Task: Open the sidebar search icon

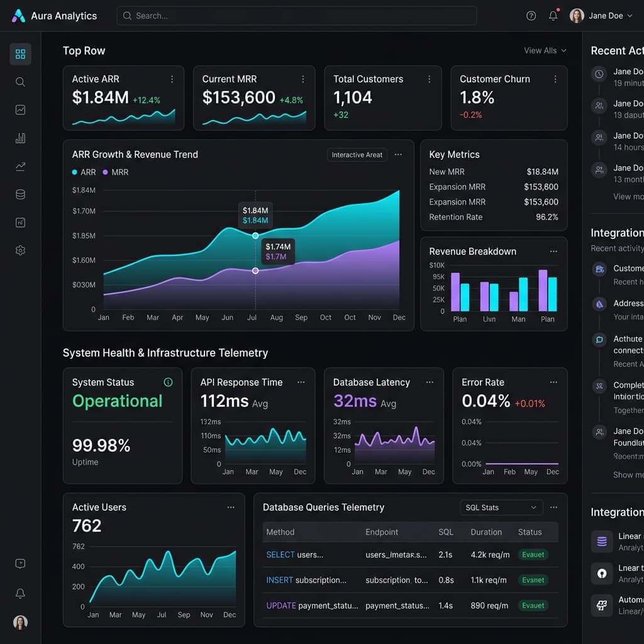Action: tap(20, 82)
